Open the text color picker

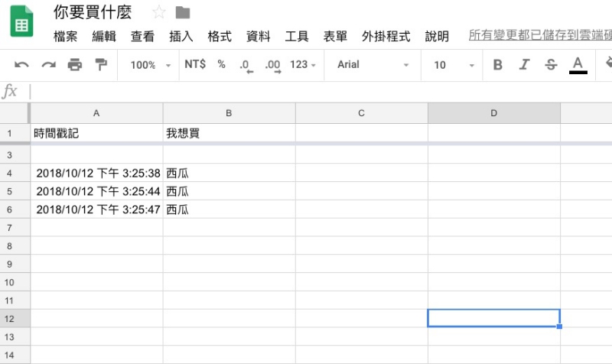[x=578, y=65]
